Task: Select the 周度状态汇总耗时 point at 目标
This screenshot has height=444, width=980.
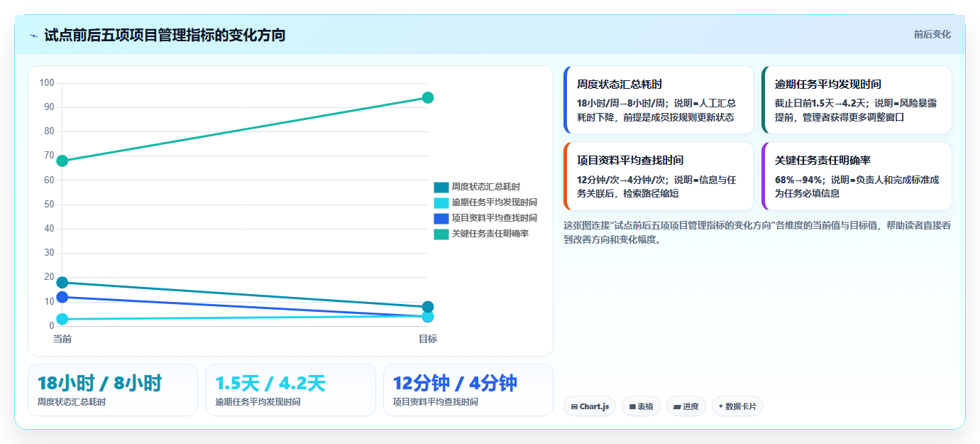Action: (428, 307)
